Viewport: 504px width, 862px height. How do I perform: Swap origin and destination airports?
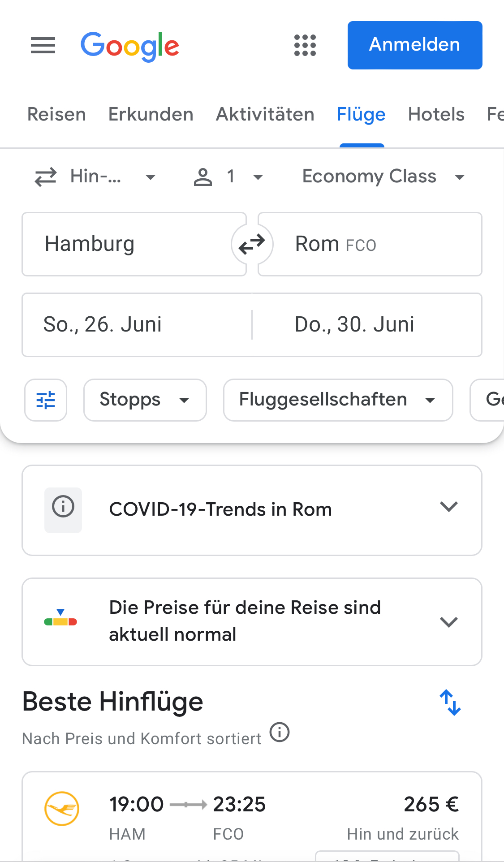coord(252,245)
